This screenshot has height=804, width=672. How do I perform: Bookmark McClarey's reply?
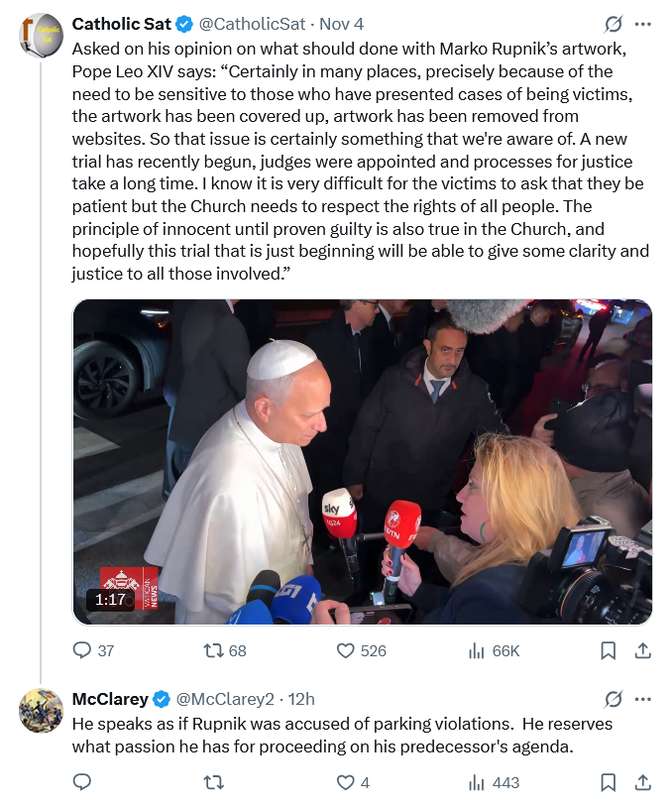[x=609, y=783]
